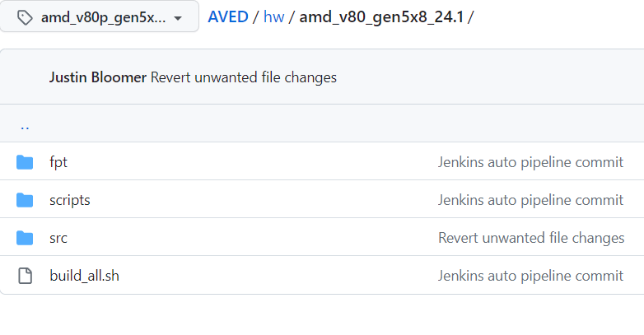The image size is (644, 335).
Task: Open the fpt folder
Action: tap(58, 162)
